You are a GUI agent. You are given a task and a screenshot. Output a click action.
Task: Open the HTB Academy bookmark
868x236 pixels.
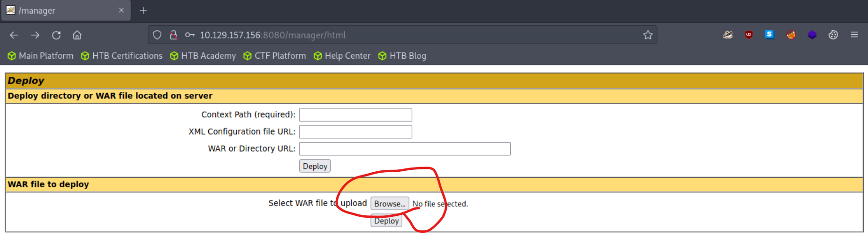pyautogui.click(x=203, y=56)
